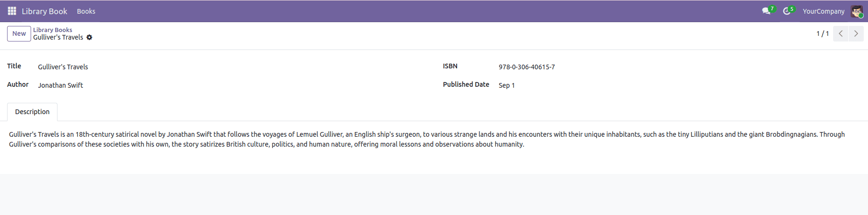Screen dimensions: 868x215
Task: Open the Books menu
Action: point(86,11)
